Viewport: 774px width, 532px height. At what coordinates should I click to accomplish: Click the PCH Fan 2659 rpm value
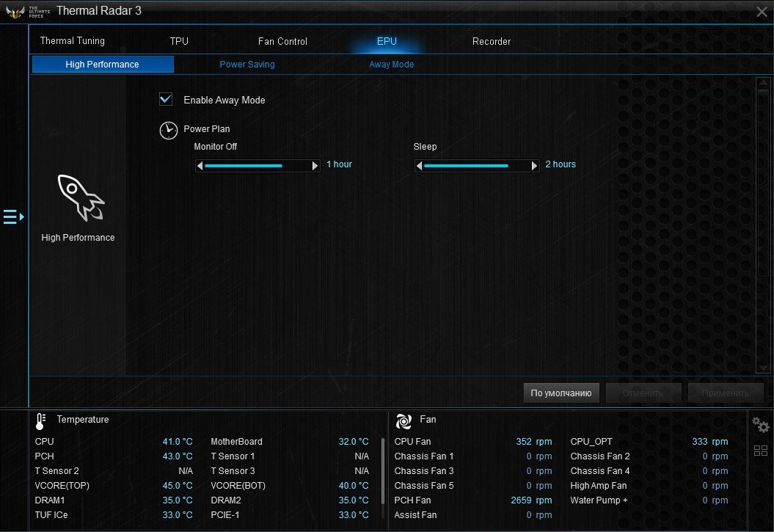pyautogui.click(x=531, y=500)
